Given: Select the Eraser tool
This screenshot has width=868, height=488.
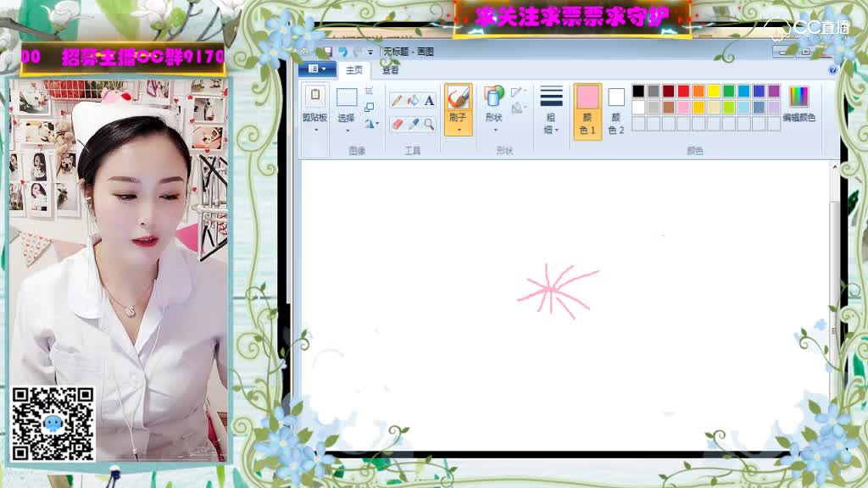Looking at the screenshot, I should click(x=397, y=124).
